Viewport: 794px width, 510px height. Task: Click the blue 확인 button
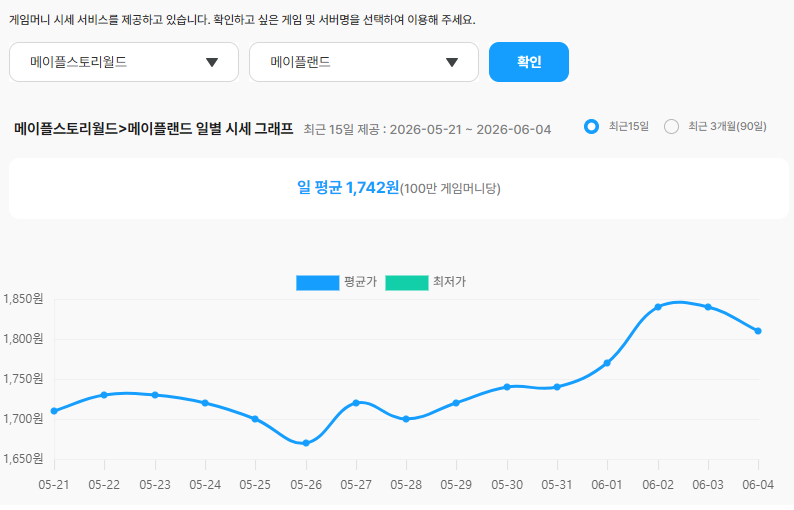(529, 62)
